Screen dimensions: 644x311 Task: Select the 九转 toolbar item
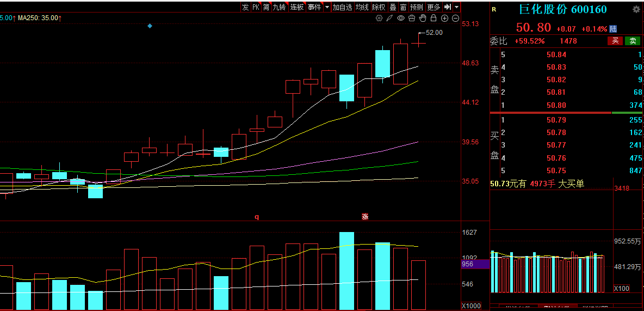(279, 7)
